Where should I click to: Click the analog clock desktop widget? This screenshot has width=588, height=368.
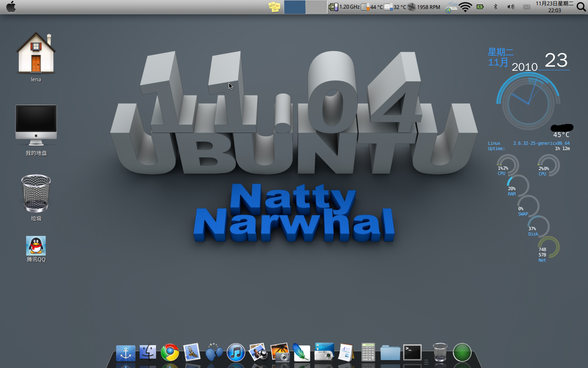click(x=528, y=103)
